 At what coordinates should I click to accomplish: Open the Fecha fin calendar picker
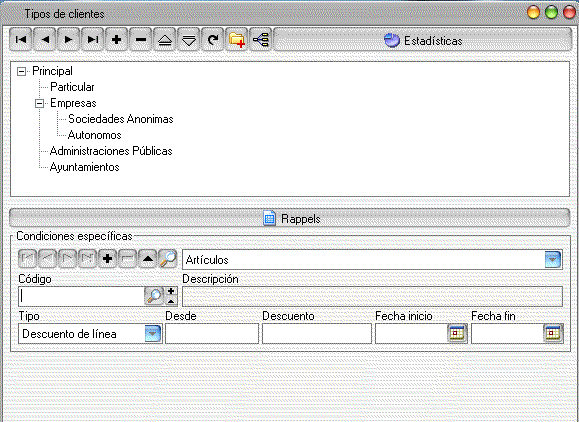(553, 333)
